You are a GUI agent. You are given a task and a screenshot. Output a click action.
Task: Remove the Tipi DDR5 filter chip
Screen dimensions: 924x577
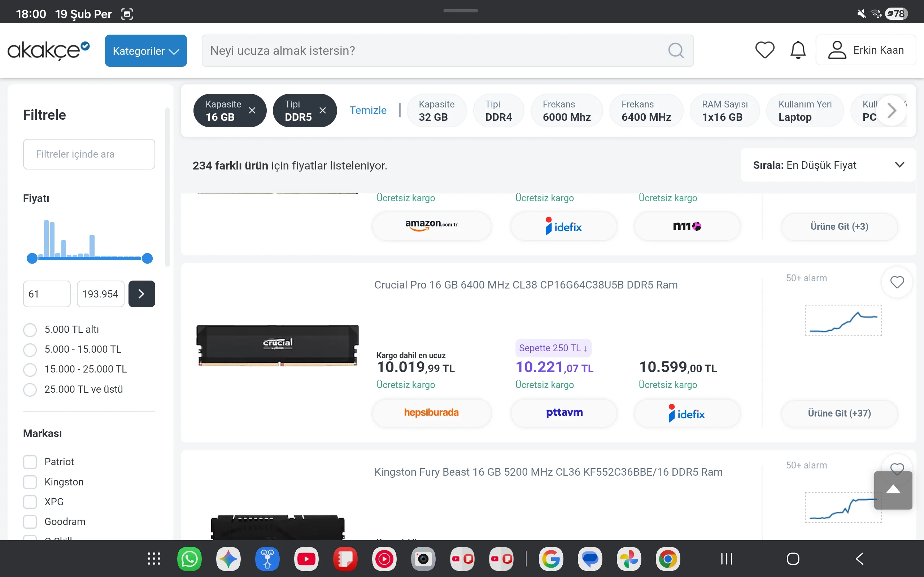[323, 110]
